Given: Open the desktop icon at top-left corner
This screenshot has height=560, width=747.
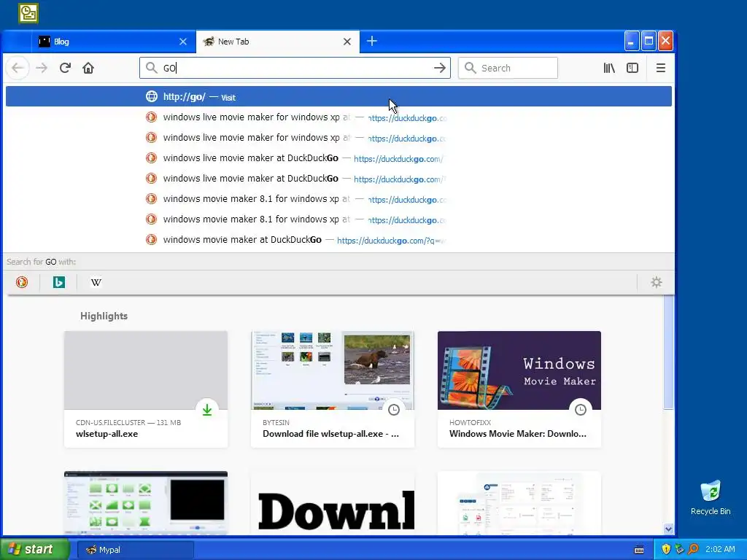Looking at the screenshot, I should pos(28,13).
